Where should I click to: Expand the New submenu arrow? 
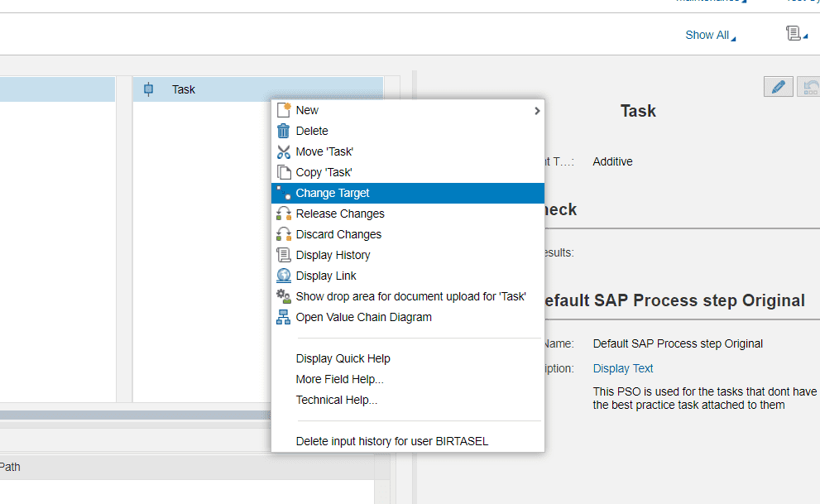pyautogui.click(x=537, y=111)
